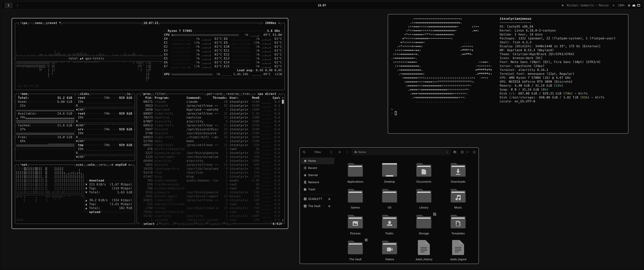Toggle reverse sorting in btop
The height and width of the screenshot is (270, 644).
(232, 94)
